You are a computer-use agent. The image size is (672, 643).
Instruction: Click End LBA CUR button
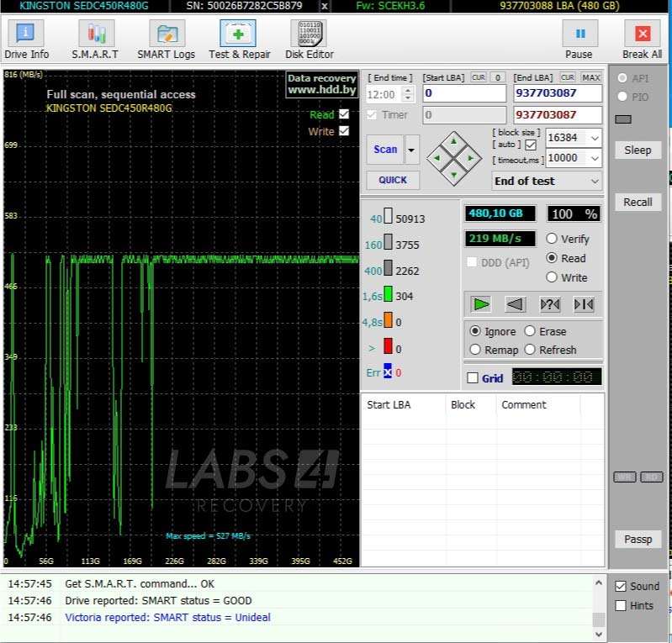pyautogui.click(x=568, y=77)
